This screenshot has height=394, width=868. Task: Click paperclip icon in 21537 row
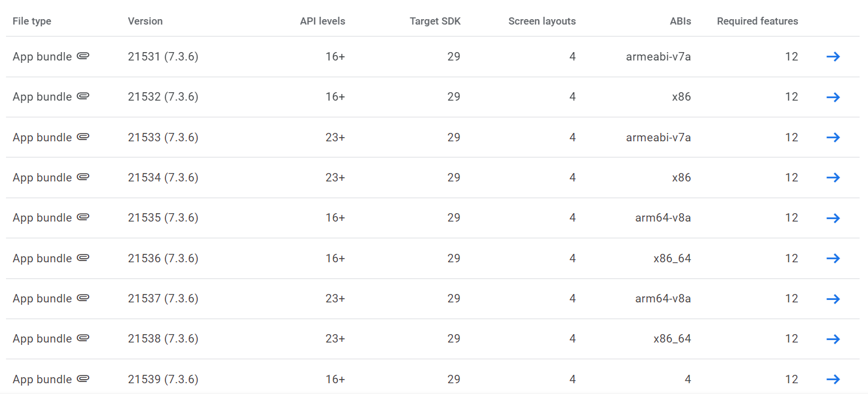coord(83,298)
